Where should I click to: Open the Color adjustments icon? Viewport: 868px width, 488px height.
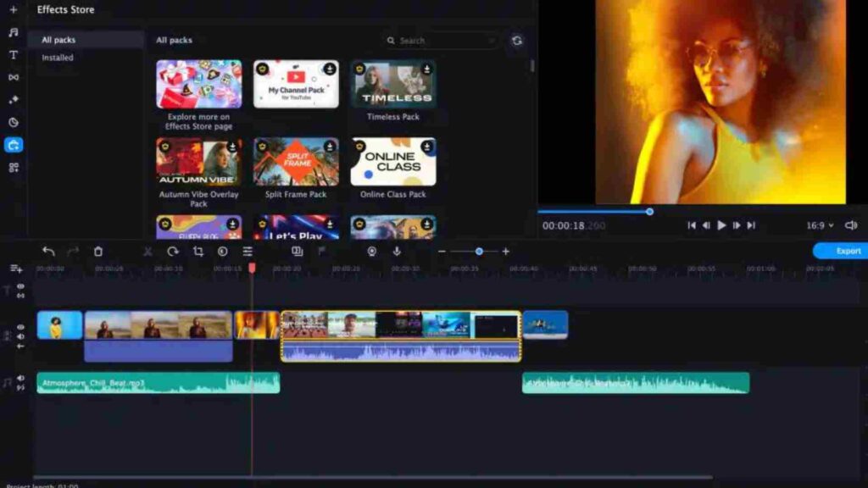point(223,251)
